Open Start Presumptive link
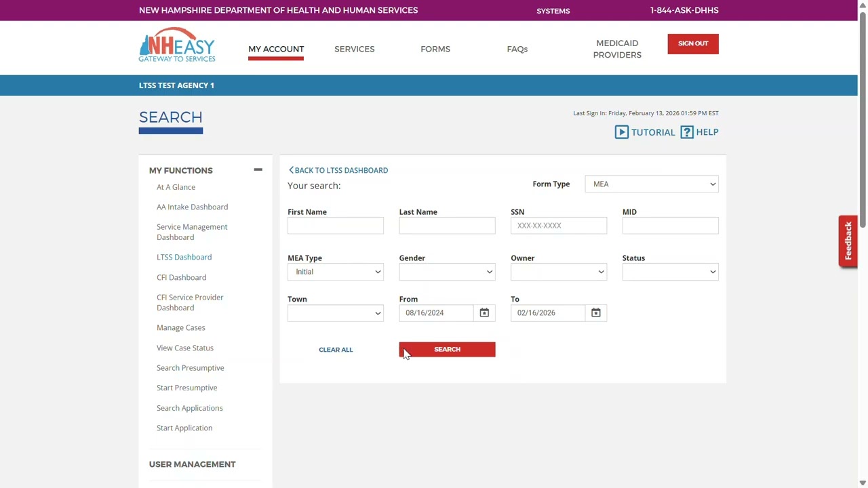This screenshot has height=488, width=868. tap(186, 388)
